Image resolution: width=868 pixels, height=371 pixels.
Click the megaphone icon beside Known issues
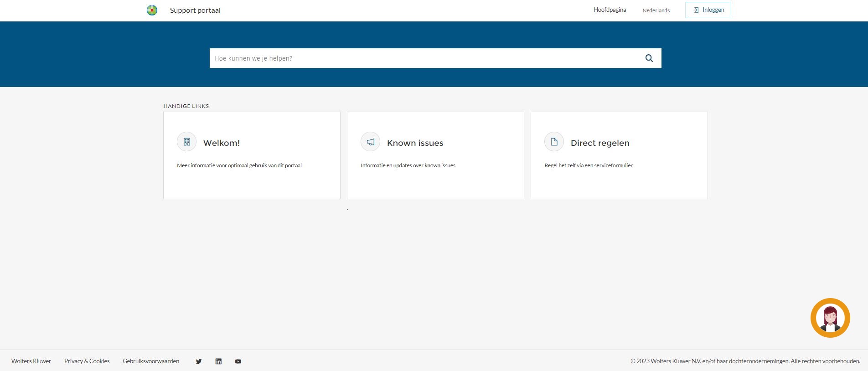click(371, 142)
